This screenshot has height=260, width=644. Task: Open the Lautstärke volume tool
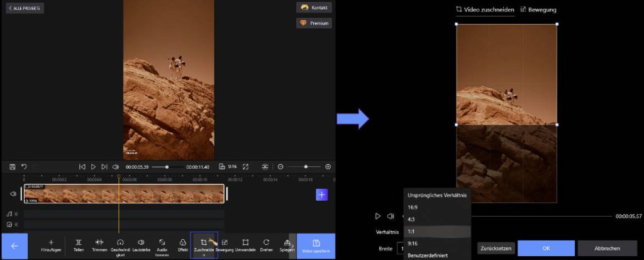pyautogui.click(x=141, y=246)
